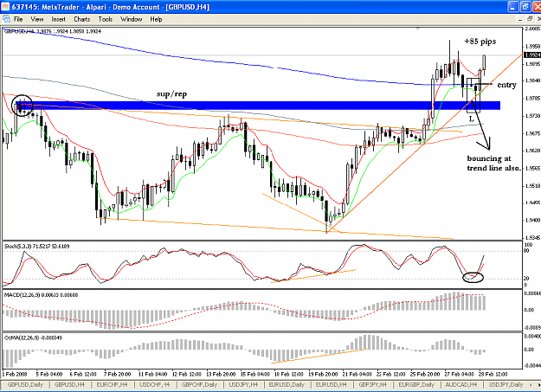Open the File menu
Image resolution: width=541 pixels, height=392 pixels.
(x=18, y=19)
